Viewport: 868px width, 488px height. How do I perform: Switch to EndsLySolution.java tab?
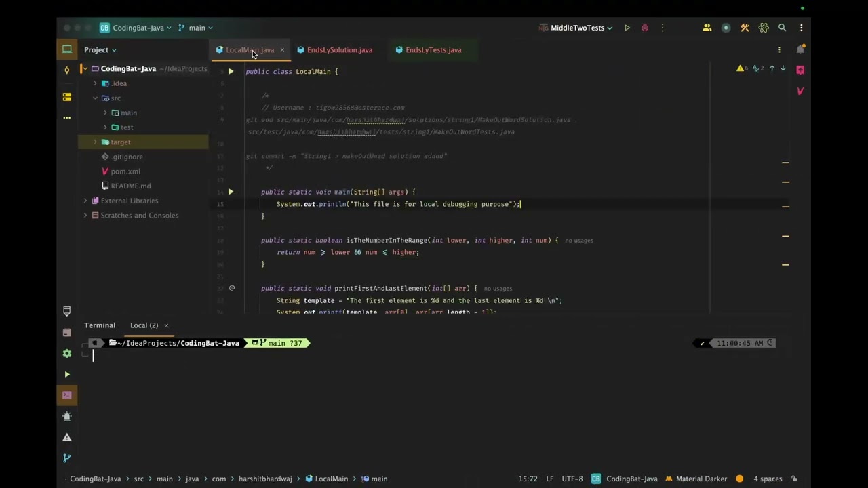pyautogui.click(x=334, y=49)
